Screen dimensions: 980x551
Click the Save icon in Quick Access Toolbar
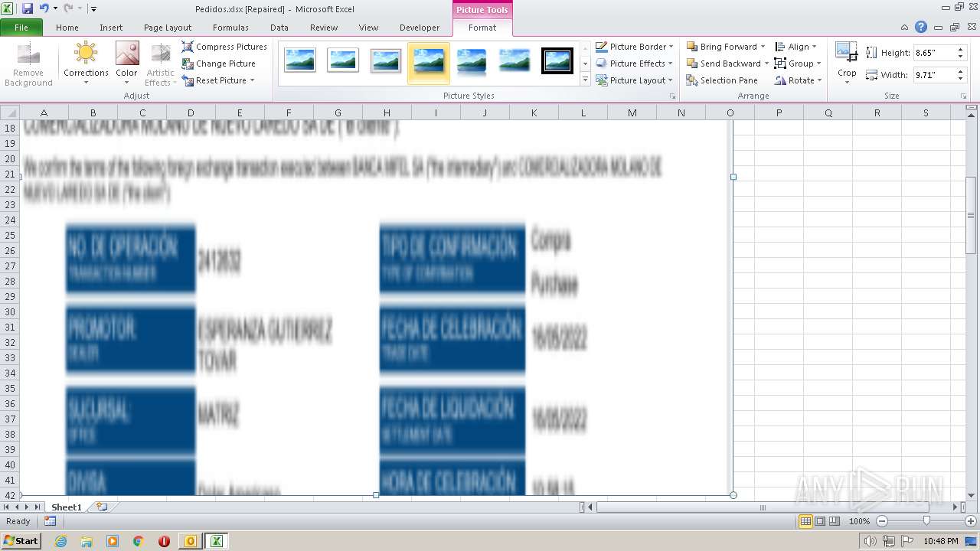(28, 8)
